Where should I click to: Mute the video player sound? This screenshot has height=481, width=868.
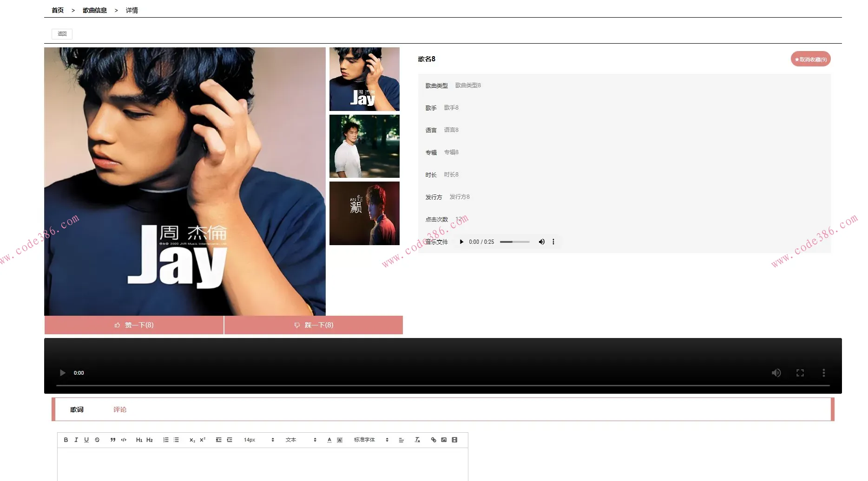click(x=776, y=373)
